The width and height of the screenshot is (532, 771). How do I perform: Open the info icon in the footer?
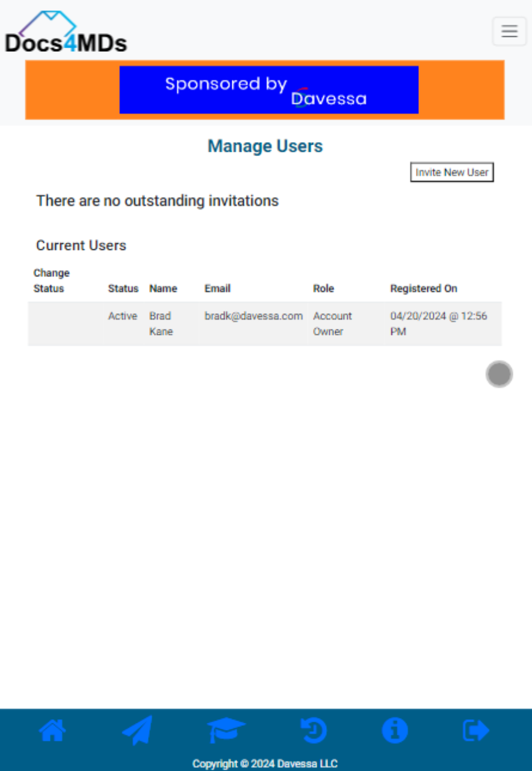pos(395,729)
